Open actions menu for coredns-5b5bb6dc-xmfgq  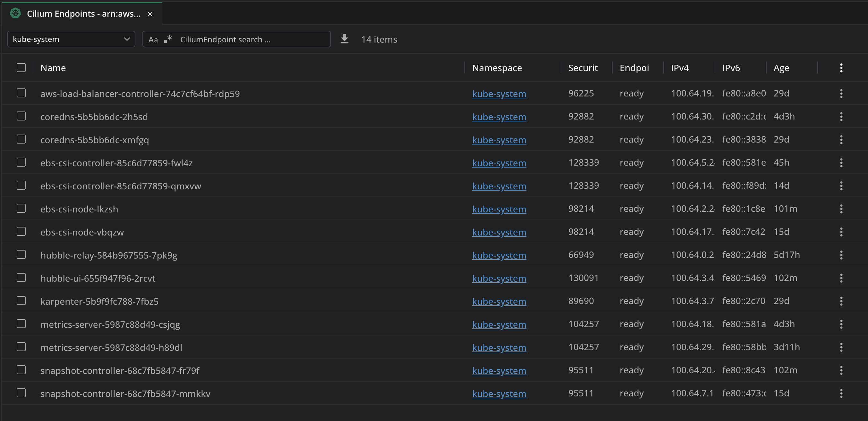[841, 140]
